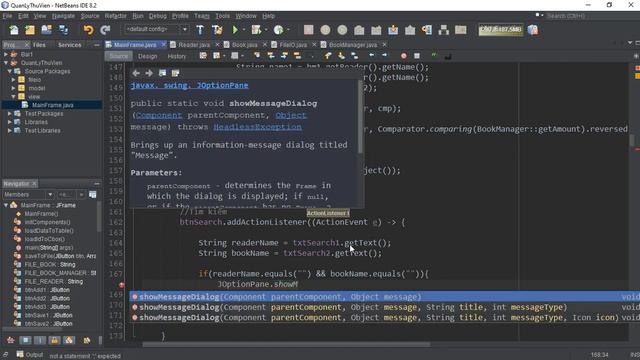Open the History view button
The image size is (640, 360).
(x=176, y=56)
